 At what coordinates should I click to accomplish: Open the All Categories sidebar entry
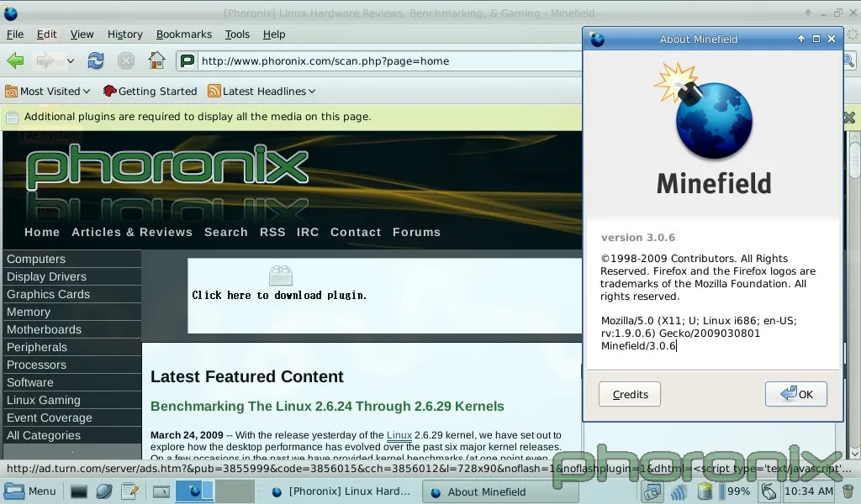pyautogui.click(x=72, y=435)
